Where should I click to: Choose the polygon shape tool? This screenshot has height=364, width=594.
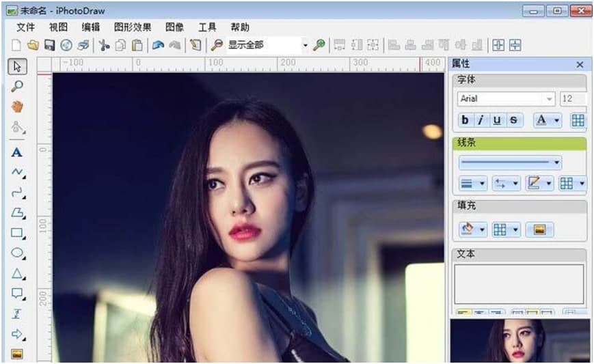(18, 213)
